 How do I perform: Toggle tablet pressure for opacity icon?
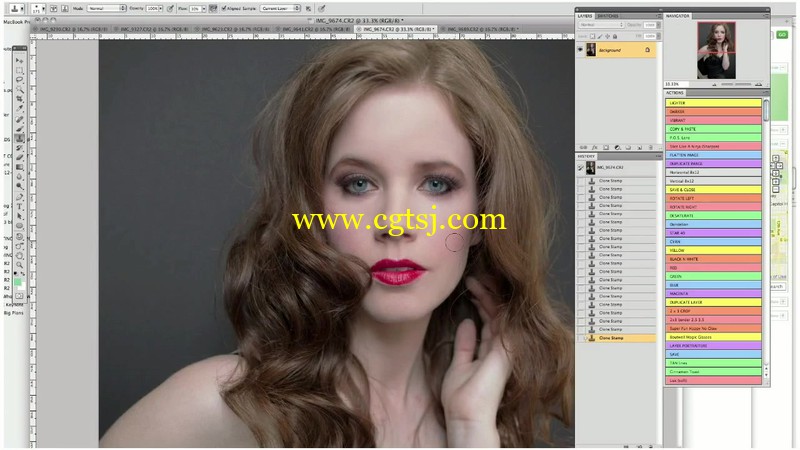(171, 8)
